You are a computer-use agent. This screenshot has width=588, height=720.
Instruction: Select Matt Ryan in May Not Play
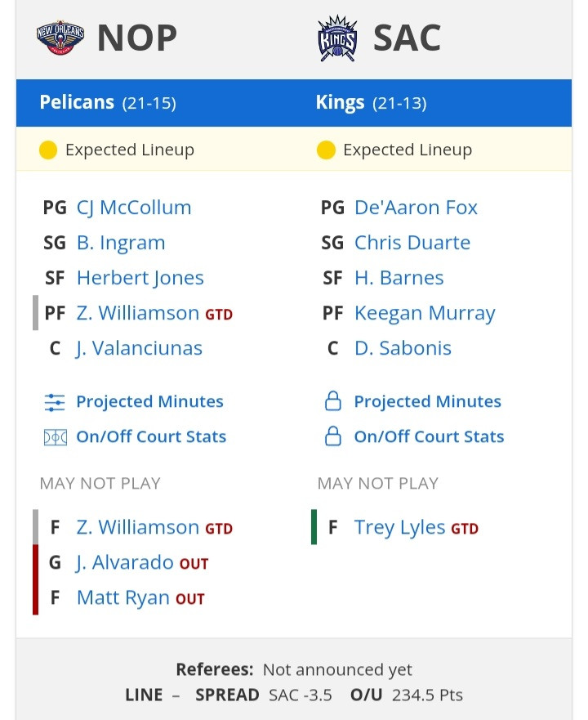click(123, 597)
